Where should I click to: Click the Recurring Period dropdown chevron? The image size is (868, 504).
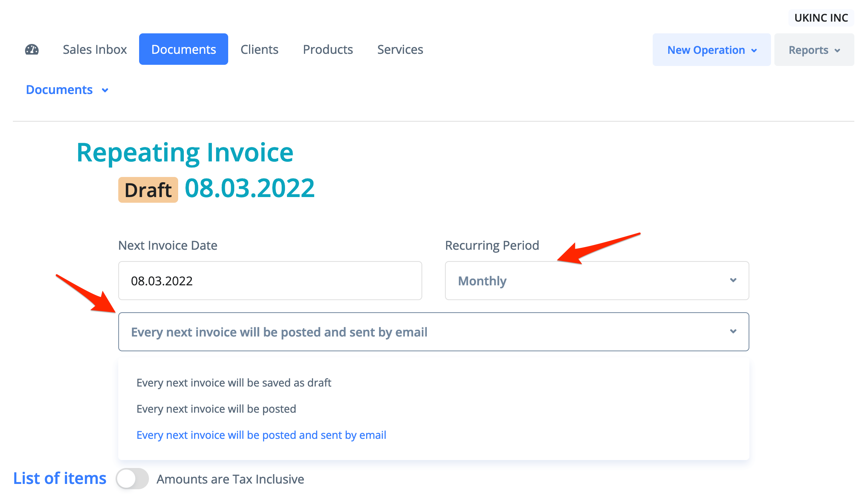(x=733, y=280)
